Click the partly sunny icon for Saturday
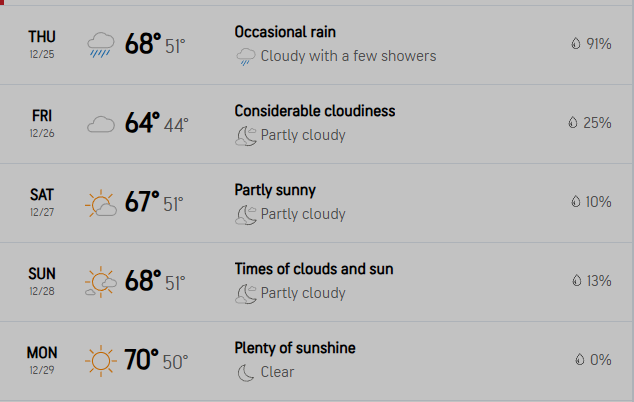Screen dimensions: 634x402 [x=101, y=203]
